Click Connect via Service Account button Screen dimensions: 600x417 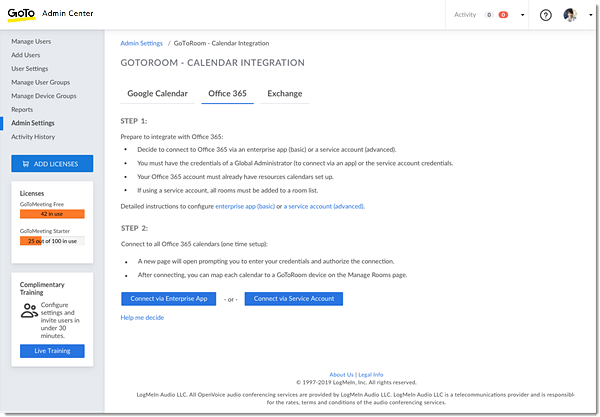coord(294,299)
